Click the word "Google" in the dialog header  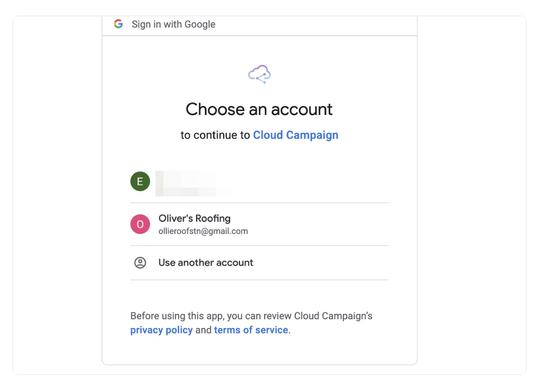click(x=199, y=24)
